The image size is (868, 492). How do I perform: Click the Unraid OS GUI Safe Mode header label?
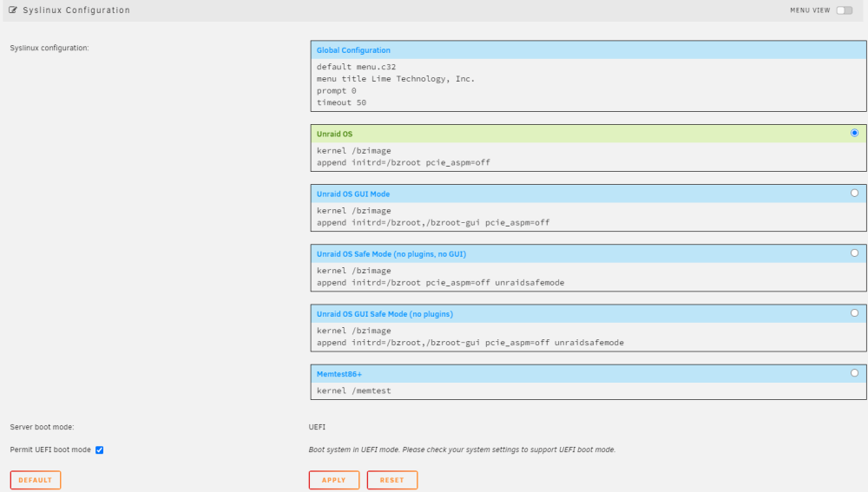pyautogui.click(x=385, y=314)
